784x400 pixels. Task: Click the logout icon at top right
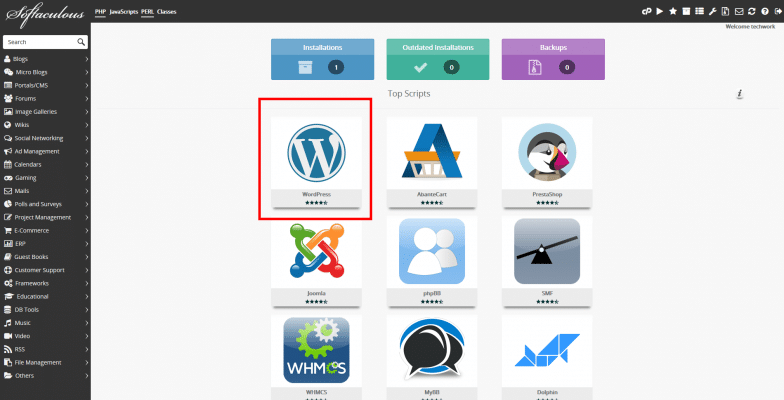pyautogui.click(x=777, y=11)
